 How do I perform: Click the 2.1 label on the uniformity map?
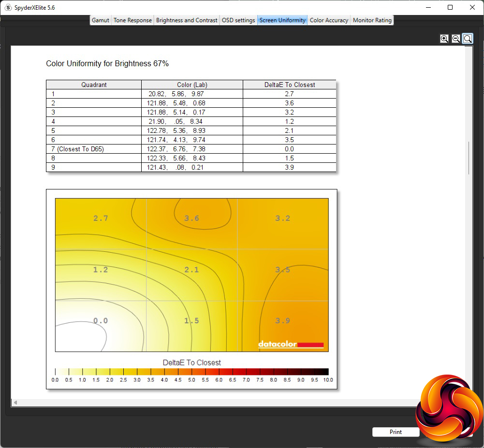[191, 270]
